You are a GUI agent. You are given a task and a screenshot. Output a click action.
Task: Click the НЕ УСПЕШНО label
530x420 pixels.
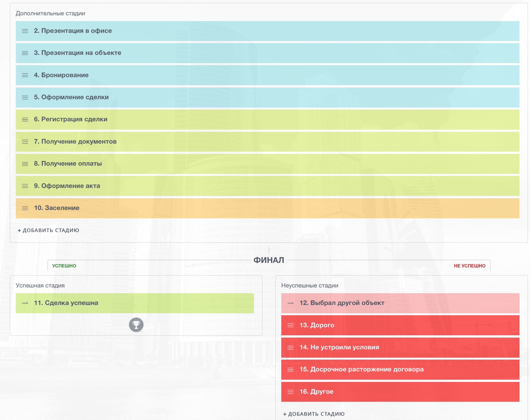pyautogui.click(x=469, y=266)
